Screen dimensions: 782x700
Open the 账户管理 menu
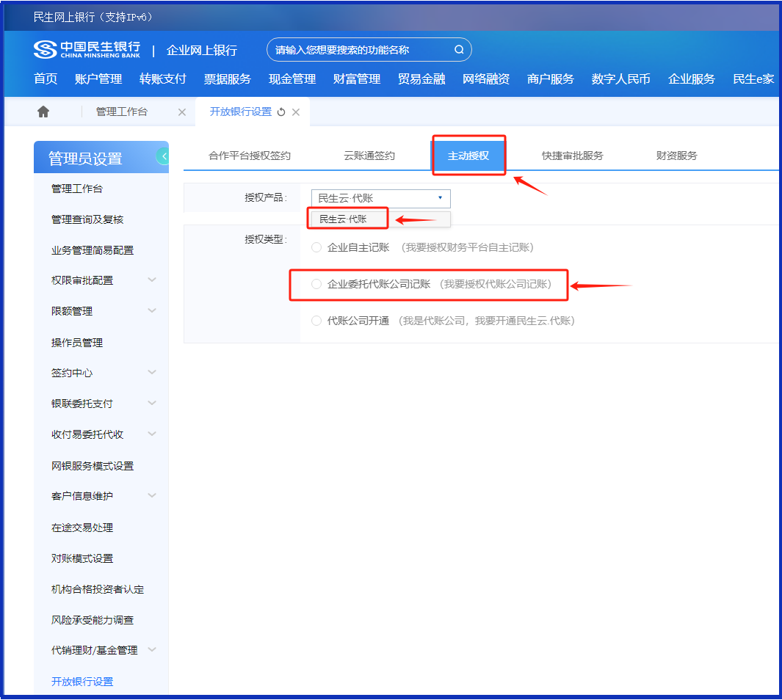coord(98,79)
